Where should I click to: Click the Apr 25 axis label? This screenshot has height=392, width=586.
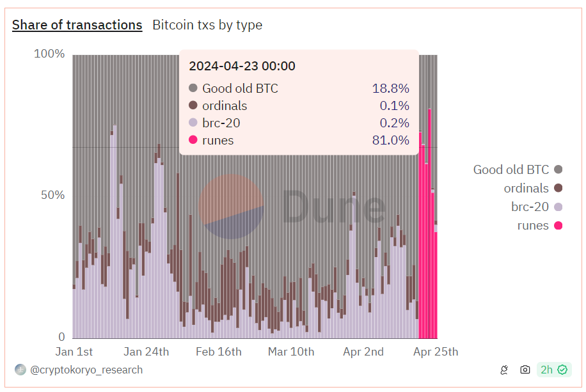(435, 352)
